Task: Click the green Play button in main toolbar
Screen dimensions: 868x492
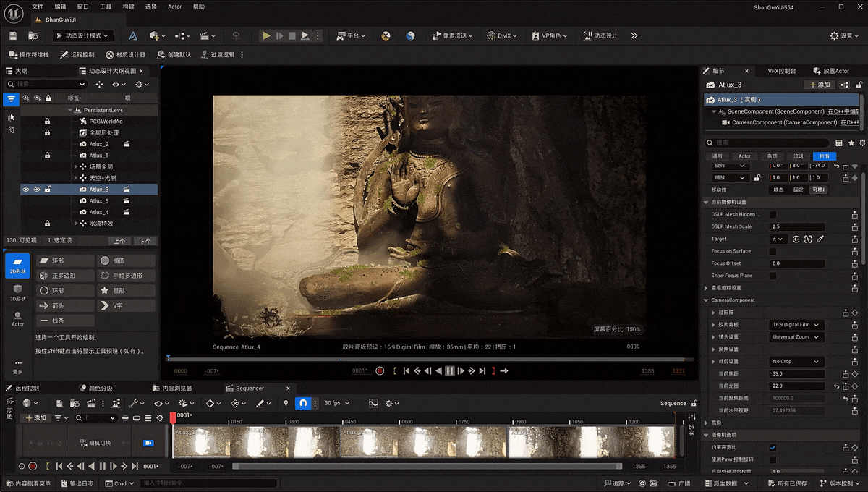Action: (x=266, y=35)
